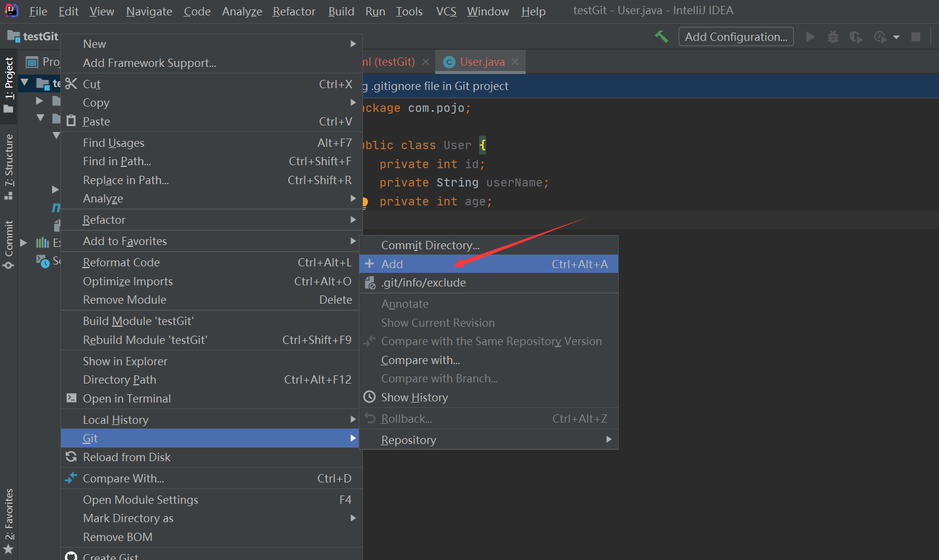
Task: Open the Build menu
Action: point(341,11)
